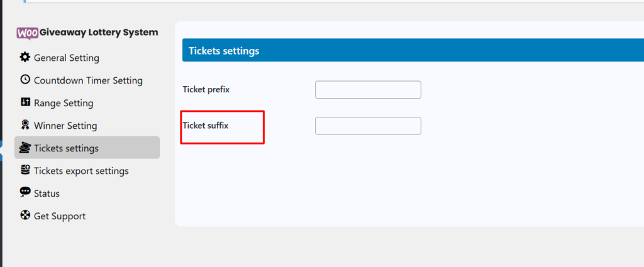
Task: Open Tickets export settings text link
Action: tap(81, 171)
